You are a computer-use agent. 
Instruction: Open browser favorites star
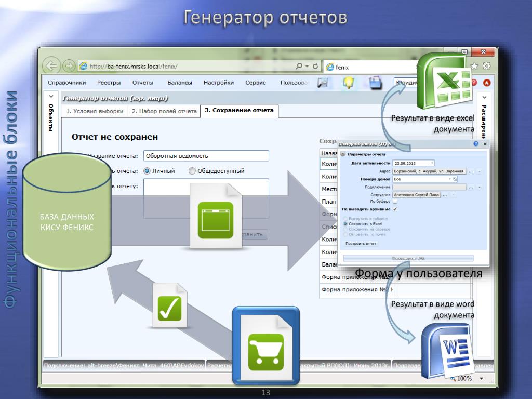click(x=474, y=66)
